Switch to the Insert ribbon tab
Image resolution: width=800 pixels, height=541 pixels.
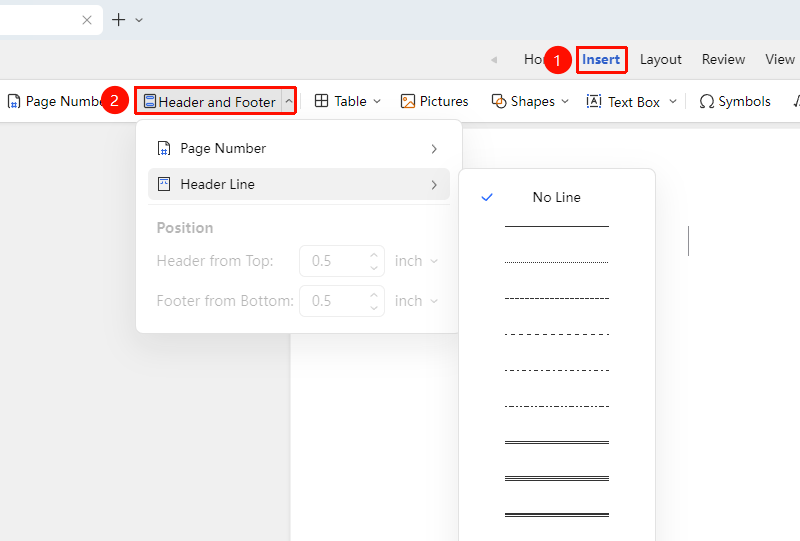(601, 60)
